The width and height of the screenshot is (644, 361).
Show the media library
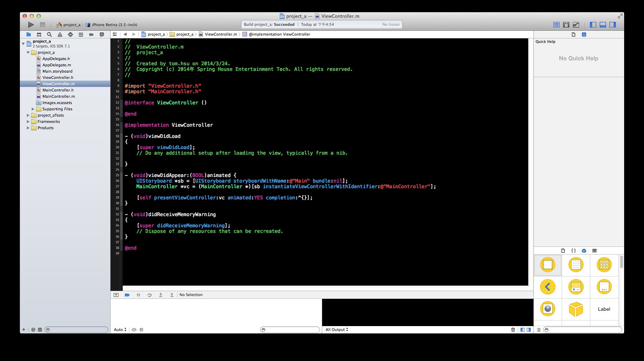594,251
